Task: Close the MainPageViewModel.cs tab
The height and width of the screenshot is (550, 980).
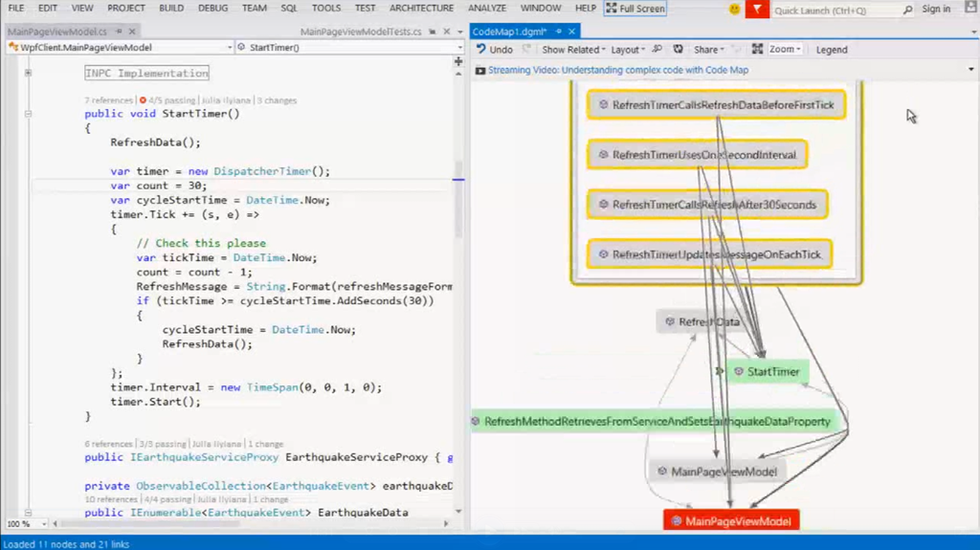Action: click(132, 31)
